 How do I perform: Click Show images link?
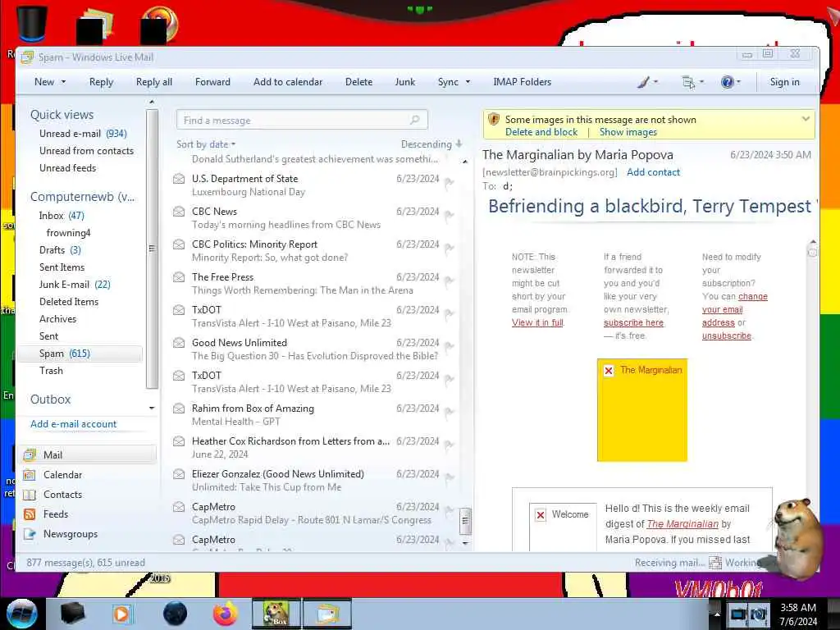tap(628, 132)
